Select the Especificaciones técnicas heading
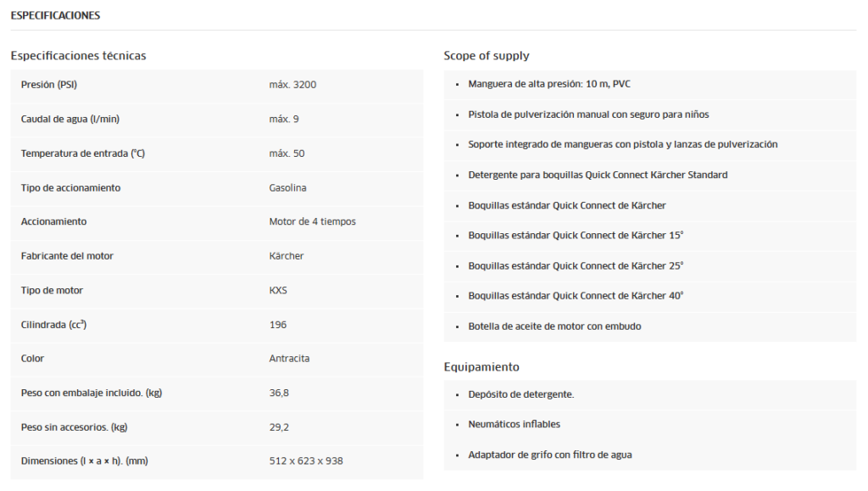This screenshot has width=868, height=491. [x=78, y=56]
